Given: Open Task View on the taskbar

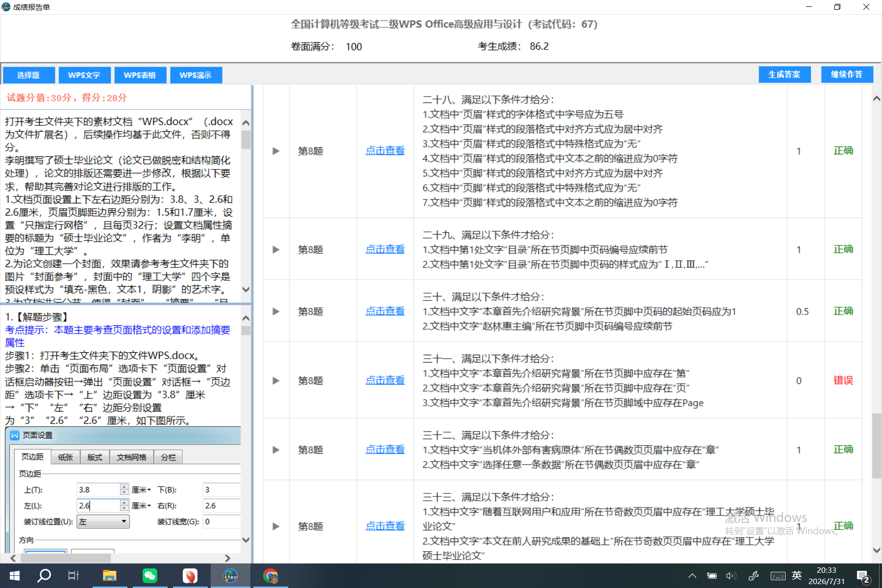Looking at the screenshot, I should tap(73, 576).
